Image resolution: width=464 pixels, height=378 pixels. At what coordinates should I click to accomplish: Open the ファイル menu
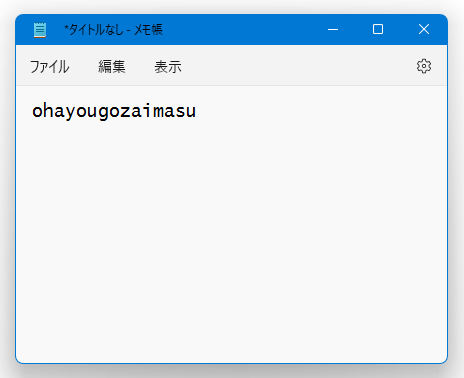50,67
